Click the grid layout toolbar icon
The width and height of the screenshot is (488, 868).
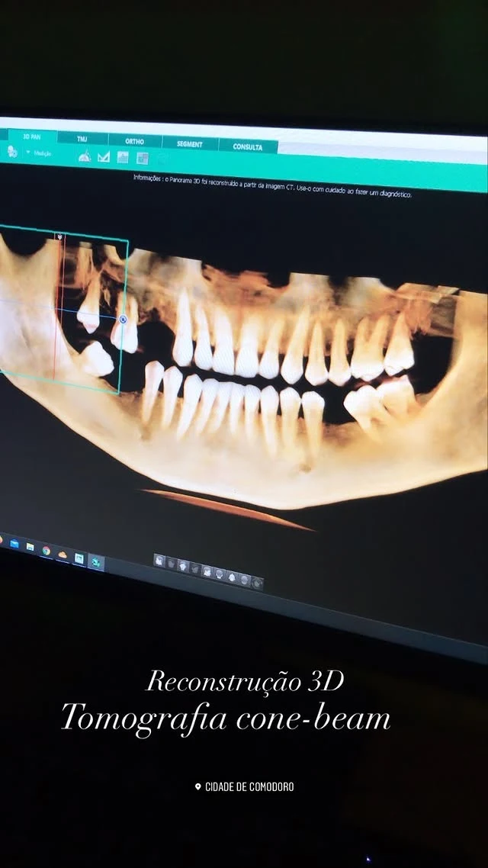pos(143,159)
